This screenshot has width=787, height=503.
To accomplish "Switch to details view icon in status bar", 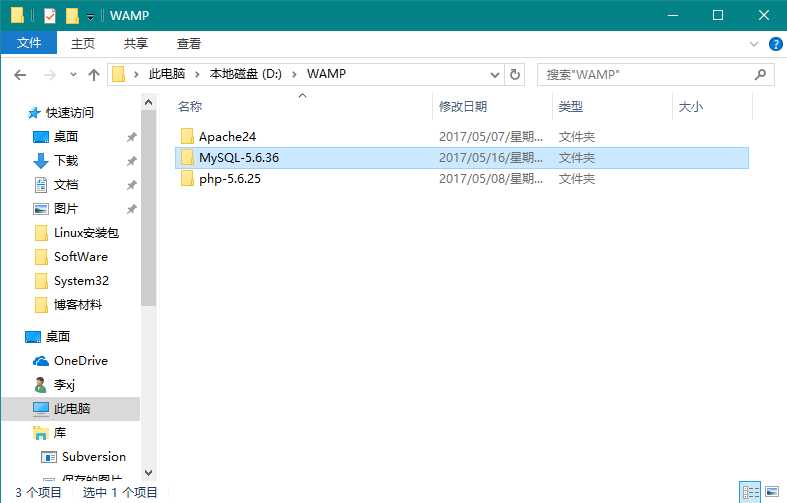I will point(750,492).
